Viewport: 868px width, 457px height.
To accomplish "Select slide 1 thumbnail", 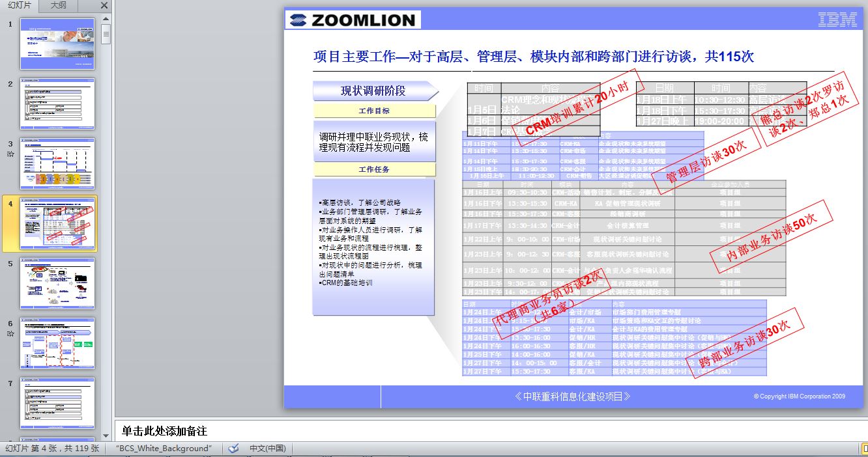I will point(57,44).
